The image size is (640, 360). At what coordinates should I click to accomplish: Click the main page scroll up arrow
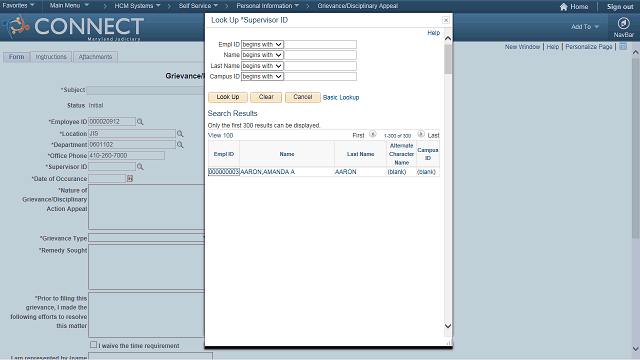[636, 53]
